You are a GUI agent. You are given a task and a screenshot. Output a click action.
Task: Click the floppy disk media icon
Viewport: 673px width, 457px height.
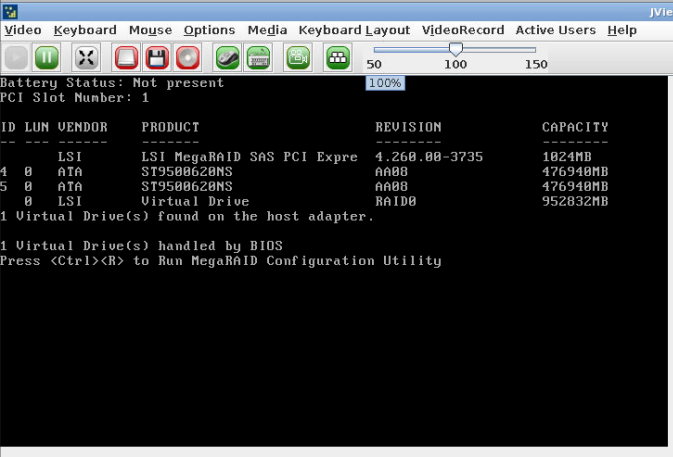(x=156, y=57)
